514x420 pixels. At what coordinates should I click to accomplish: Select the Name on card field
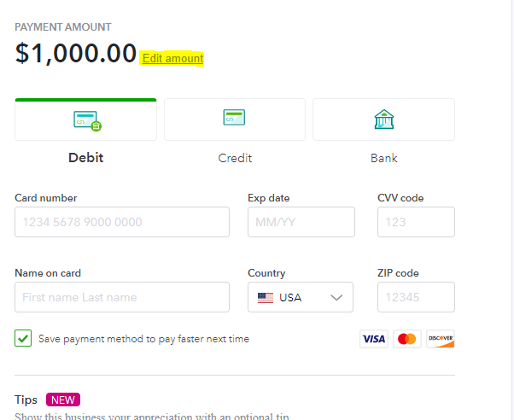pyautogui.click(x=122, y=297)
